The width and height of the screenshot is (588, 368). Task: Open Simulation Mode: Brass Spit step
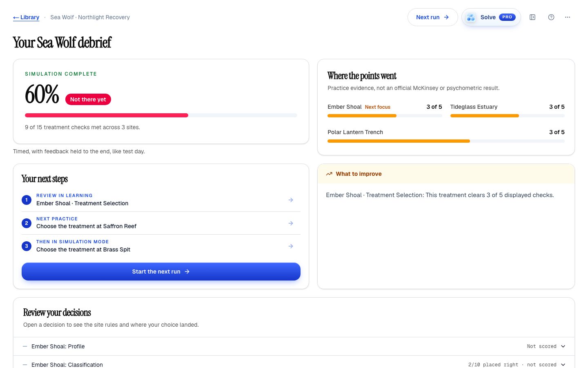point(161,246)
